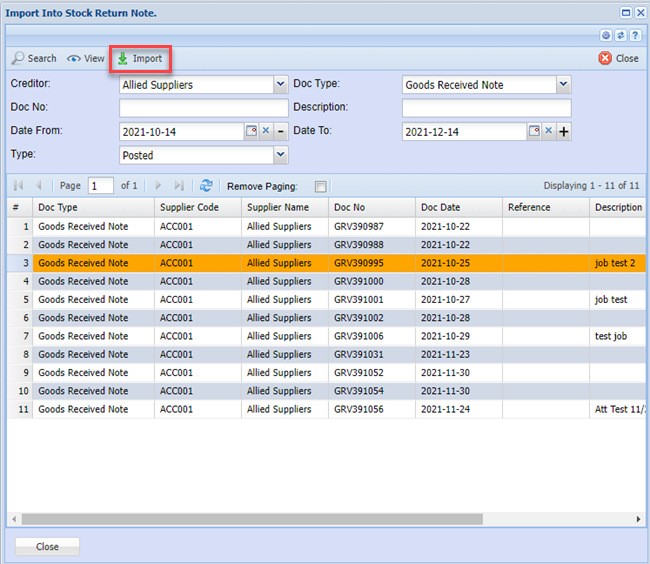650x564 pixels.
Task: Decrease Date From with the minus button
Action: click(281, 132)
